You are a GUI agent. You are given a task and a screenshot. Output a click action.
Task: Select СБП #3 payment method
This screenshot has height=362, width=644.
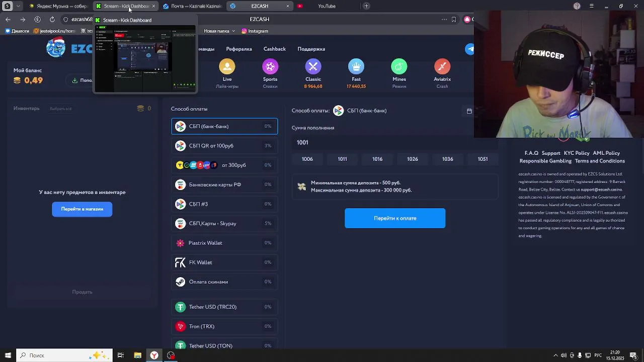point(224,204)
